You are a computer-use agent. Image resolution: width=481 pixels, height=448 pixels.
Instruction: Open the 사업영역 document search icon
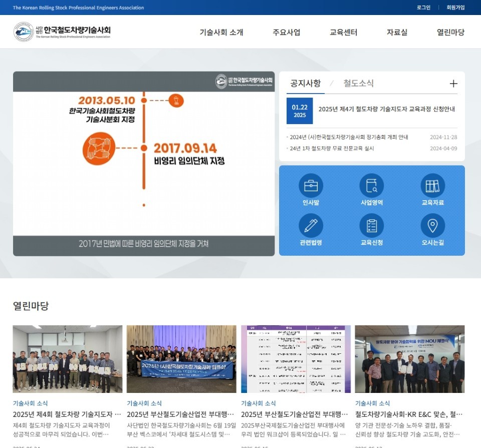click(x=371, y=185)
